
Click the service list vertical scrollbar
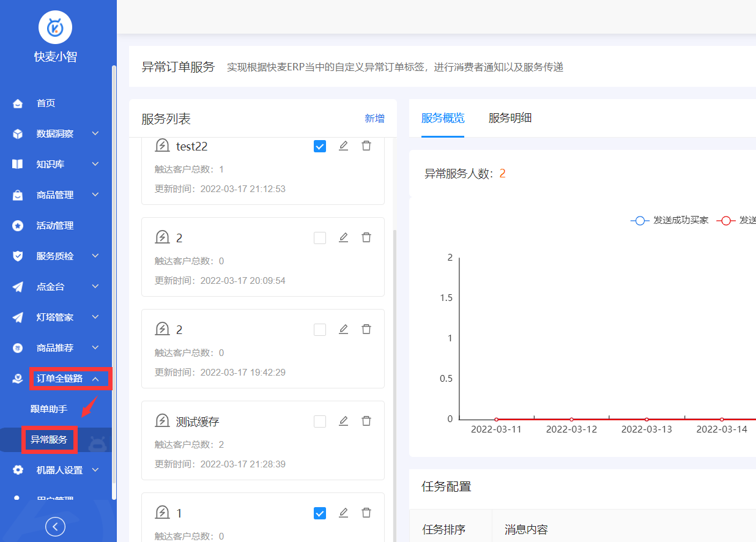(x=395, y=385)
